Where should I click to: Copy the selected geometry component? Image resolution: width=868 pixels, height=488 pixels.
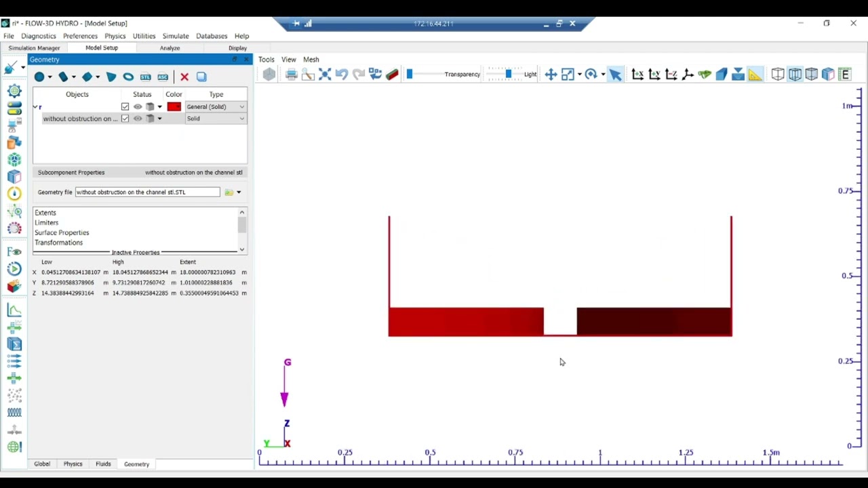pyautogui.click(x=201, y=77)
